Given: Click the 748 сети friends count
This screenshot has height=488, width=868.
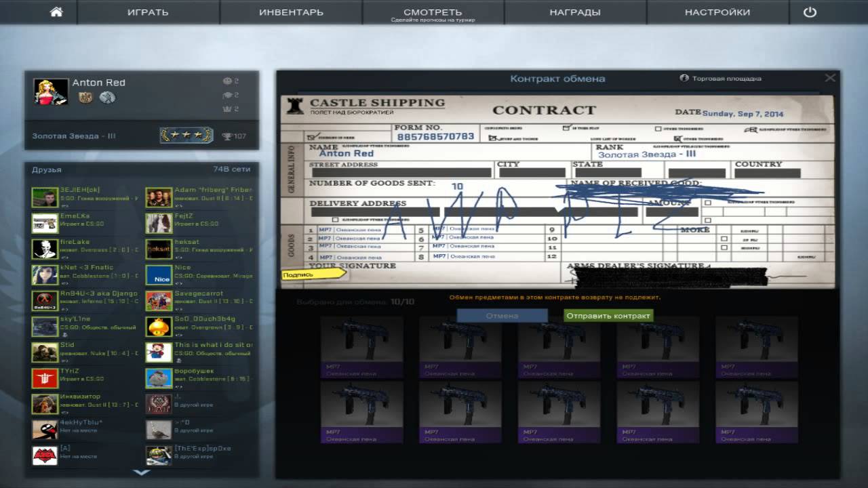Looking at the screenshot, I should [x=231, y=169].
